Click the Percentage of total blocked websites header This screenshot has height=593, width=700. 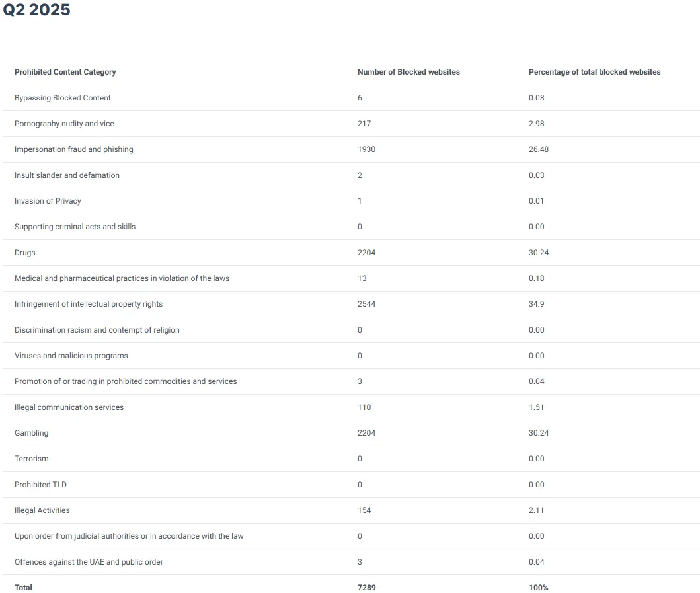pos(594,72)
